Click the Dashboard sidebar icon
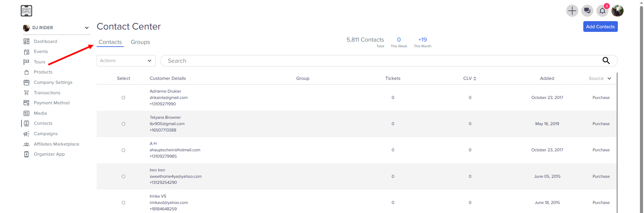 [26, 41]
